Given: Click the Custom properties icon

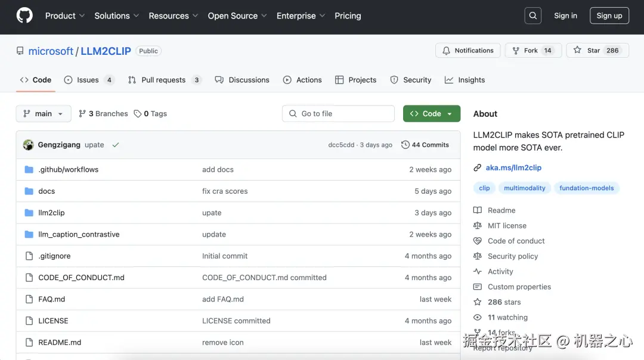Looking at the screenshot, I should pyautogui.click(x=477, y=287).
